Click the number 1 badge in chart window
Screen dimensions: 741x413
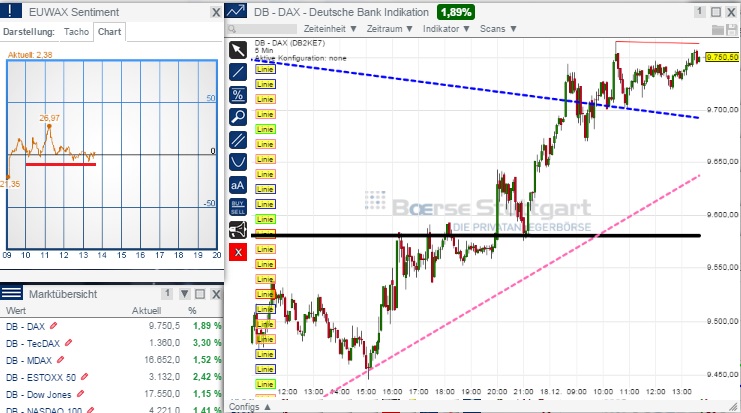pos(700,12)
